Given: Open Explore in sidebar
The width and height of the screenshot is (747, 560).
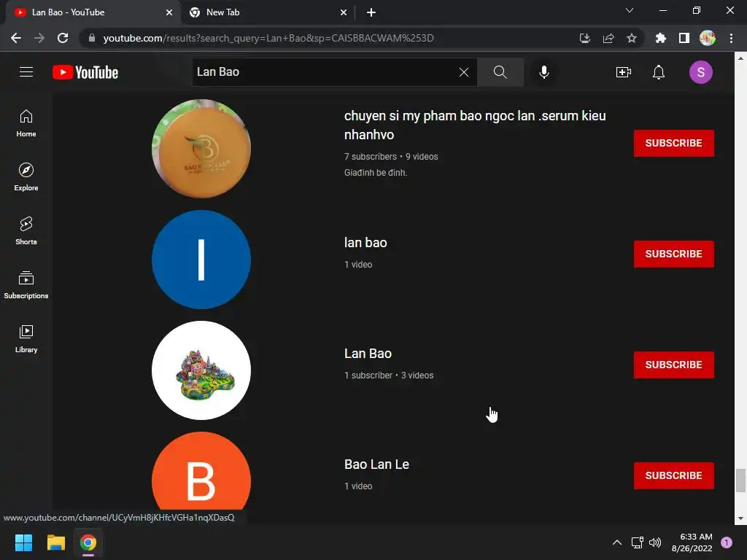Looking at the screenshot, I should click(x=26, y=177).
